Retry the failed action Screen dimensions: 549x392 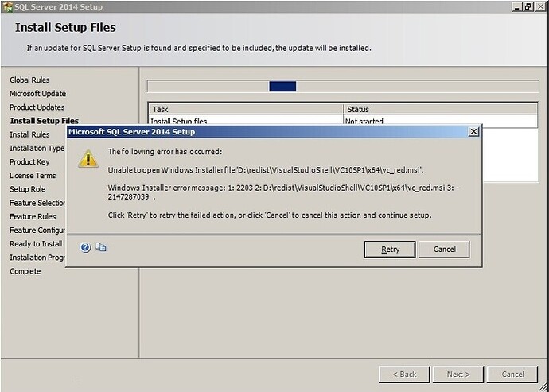[390, 250]
